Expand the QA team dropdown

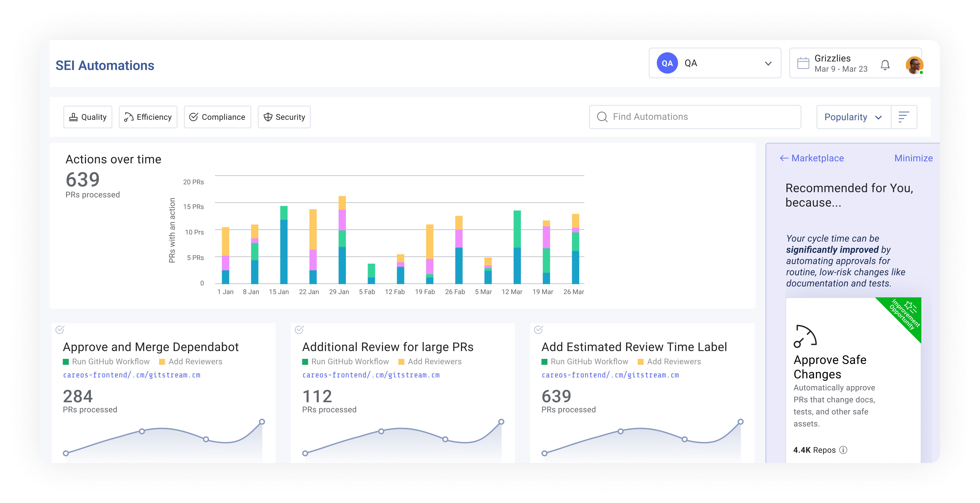pyautogui.click(x=715, y=63)
